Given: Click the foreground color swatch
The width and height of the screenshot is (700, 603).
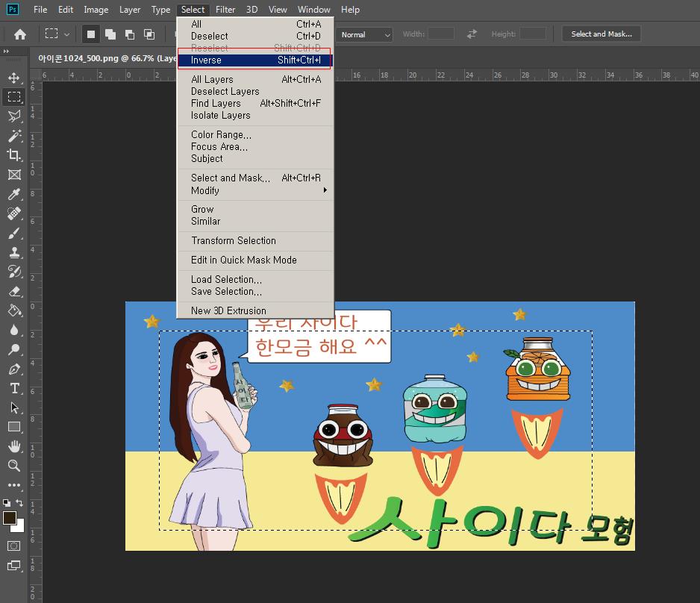Looking at the screenshot, I should 10,518.
